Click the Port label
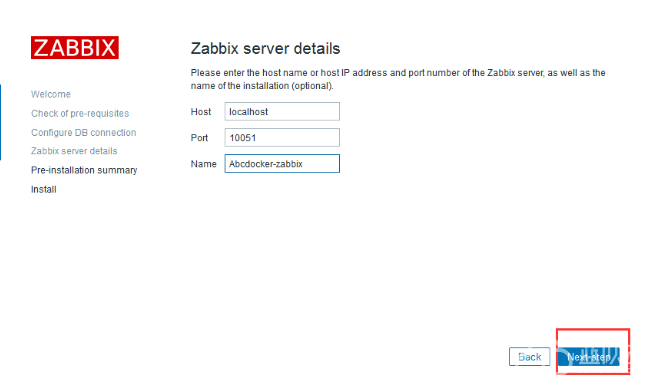This screenshot has height=386, width=653. 199,138
